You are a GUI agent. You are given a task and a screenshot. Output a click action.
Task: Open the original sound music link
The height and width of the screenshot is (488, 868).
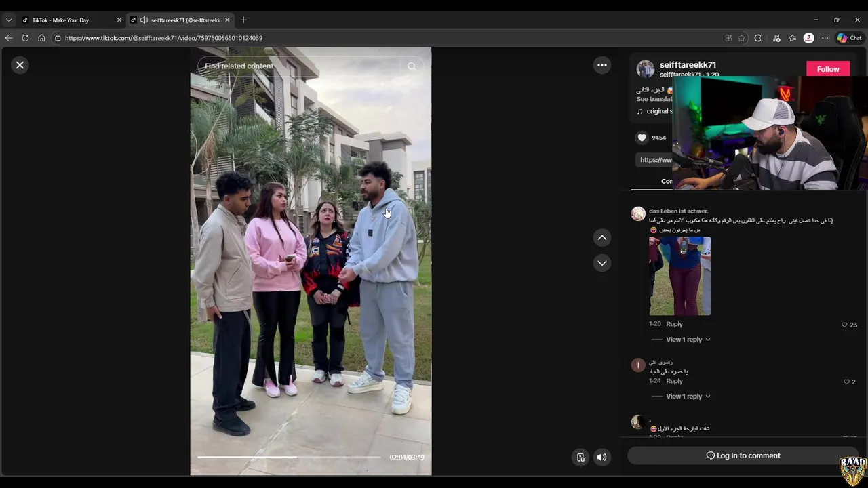pyautogui.click(x=655, y=111)
